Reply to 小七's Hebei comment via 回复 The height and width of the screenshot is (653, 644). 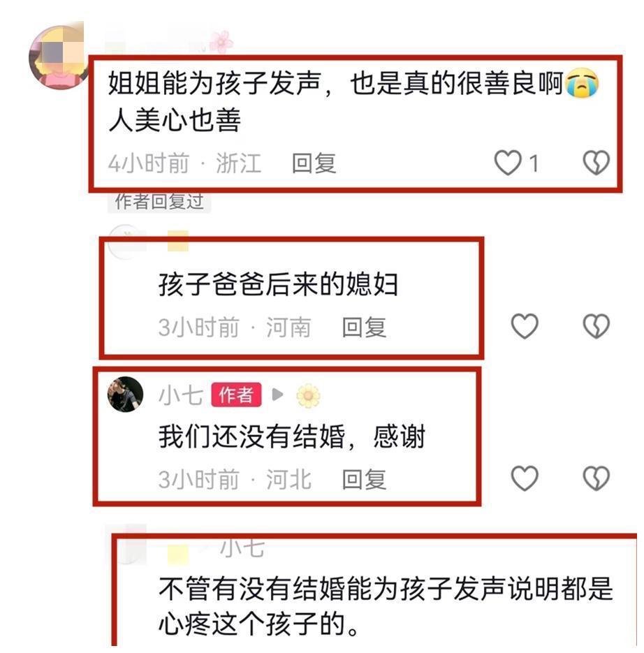click(x=364, y=479)
